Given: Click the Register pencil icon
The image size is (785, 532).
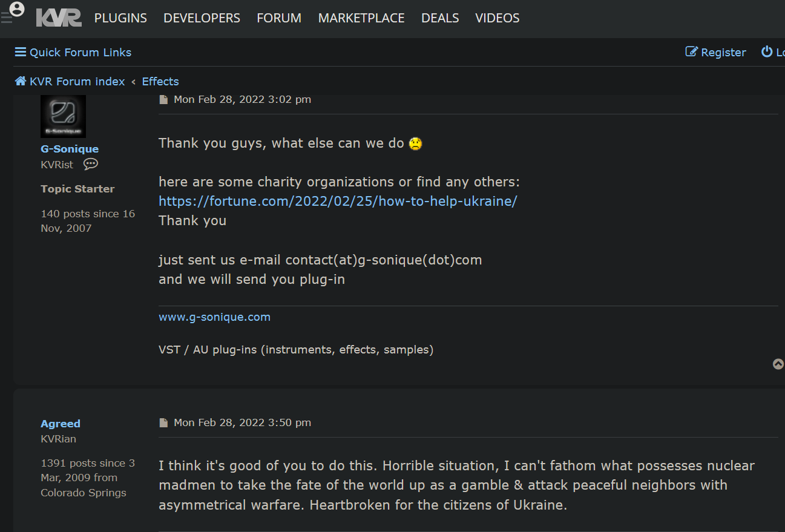Looking at the screenshot, I should point(691,52).
